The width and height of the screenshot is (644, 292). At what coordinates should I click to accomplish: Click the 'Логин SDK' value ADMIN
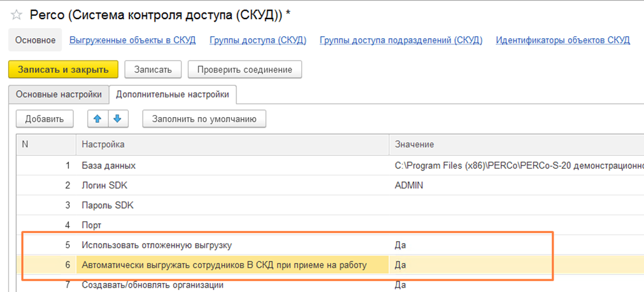(410, 185)
